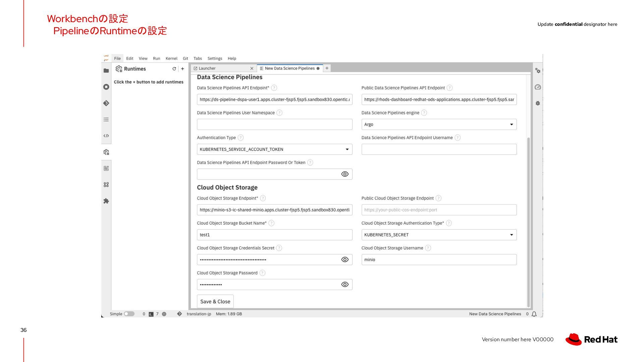Click the Jupyter logo icon
The height and width of the screenshot is (362, 644).
[106, 58]
